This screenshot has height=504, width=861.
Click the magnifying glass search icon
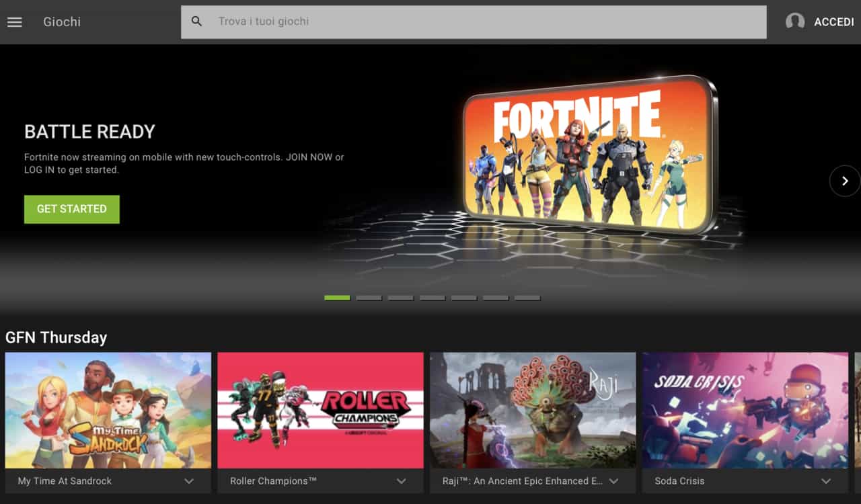196,22
